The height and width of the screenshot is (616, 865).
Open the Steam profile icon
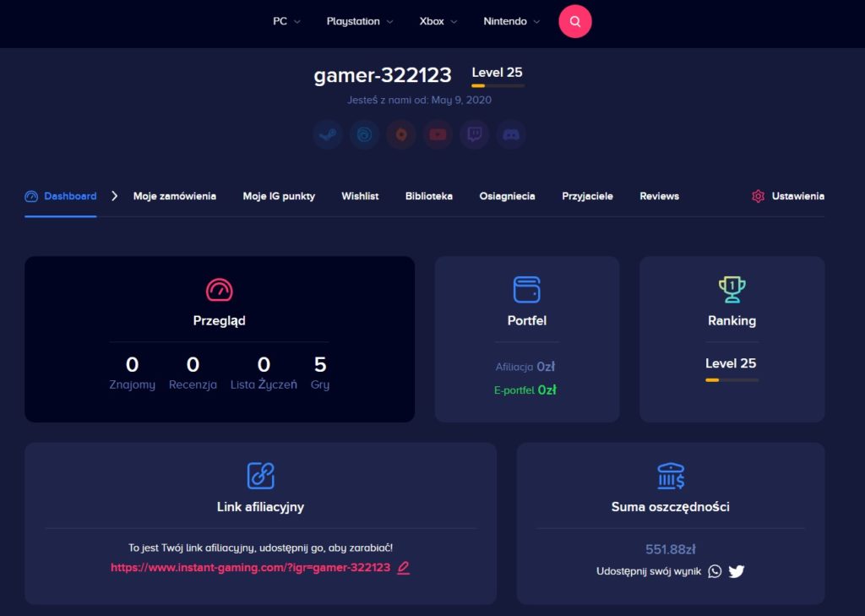pyautogui.click(x=328, y=134)
